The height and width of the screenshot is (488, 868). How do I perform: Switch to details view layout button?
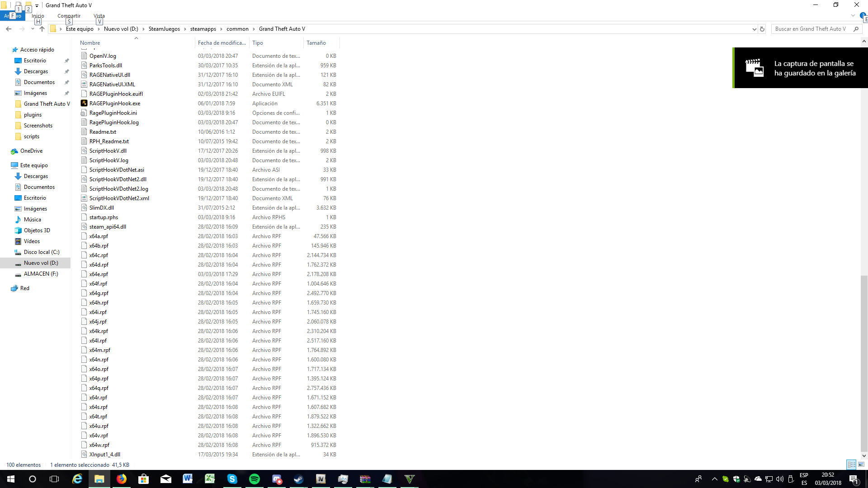[x=851, y=465]
